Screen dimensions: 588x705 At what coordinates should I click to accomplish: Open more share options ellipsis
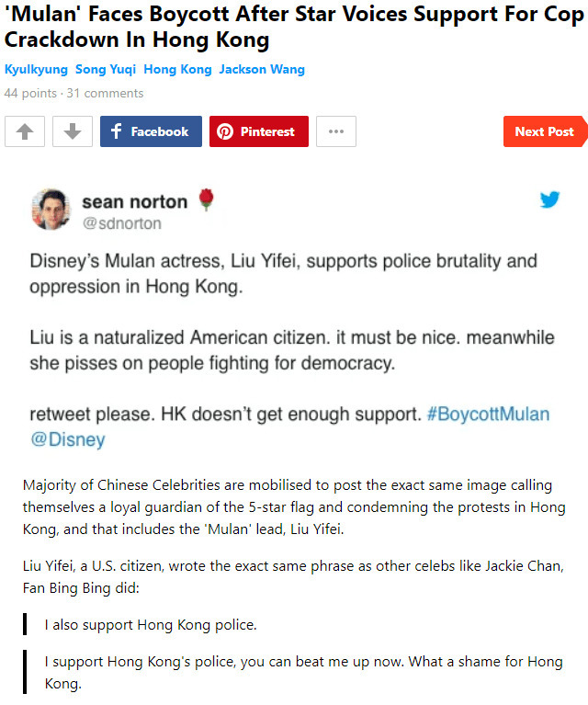pos(335,131)
